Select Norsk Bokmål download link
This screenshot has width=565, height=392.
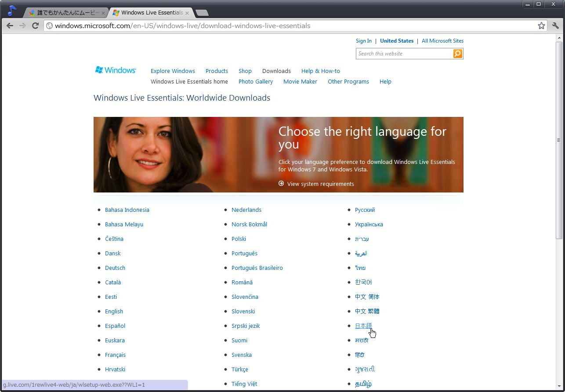(249, 224)
